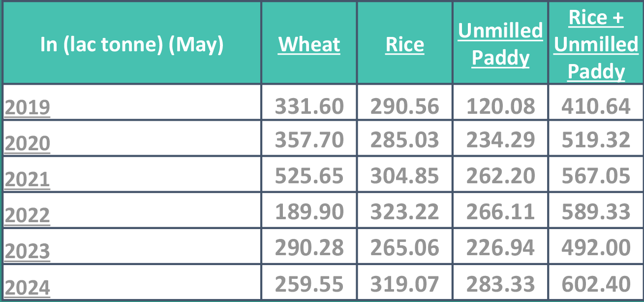Select the wheat value 189.90 cell

tap(309, 212)
